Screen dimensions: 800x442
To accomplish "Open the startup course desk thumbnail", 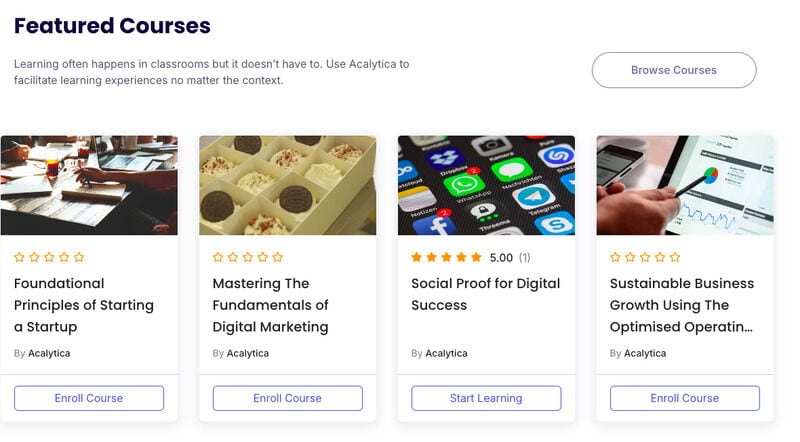I will pos(89,185).
